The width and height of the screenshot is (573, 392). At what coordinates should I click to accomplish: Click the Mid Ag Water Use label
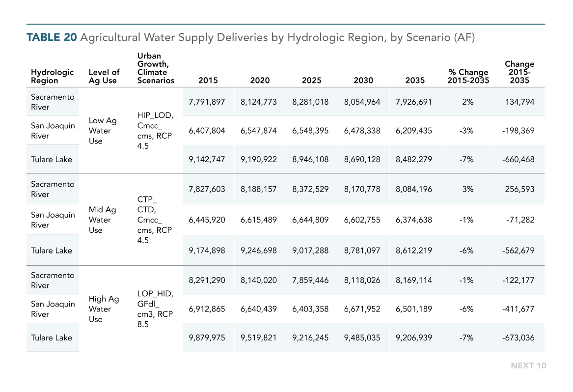pos(102,220)
